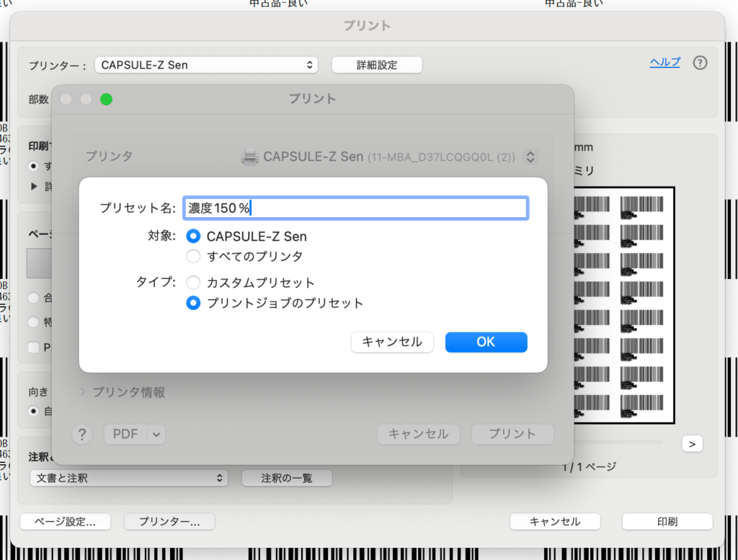Select the CAPSULE-Z Sen target radio button
This screenshot has height=560, width=738.
coord(193,236)
